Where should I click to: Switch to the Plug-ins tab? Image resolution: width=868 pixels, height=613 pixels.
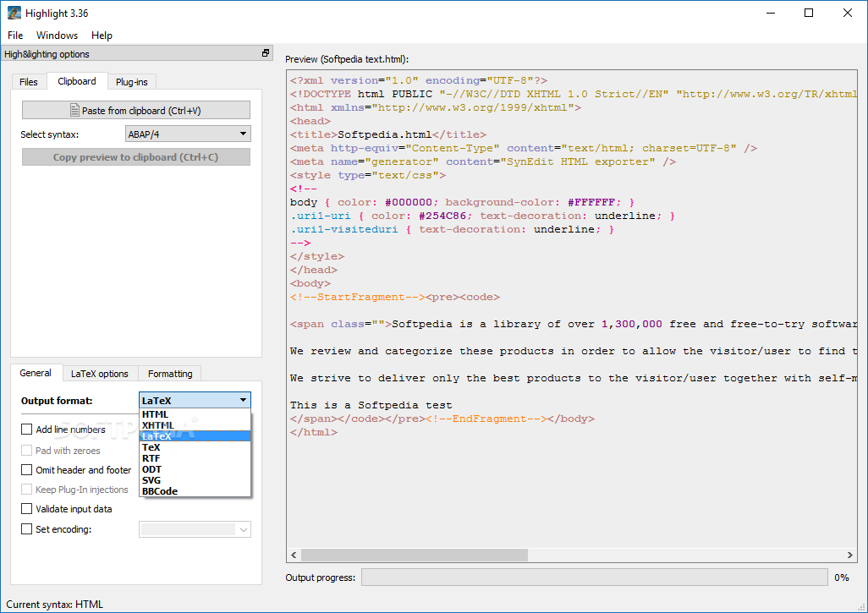[132, 82]
